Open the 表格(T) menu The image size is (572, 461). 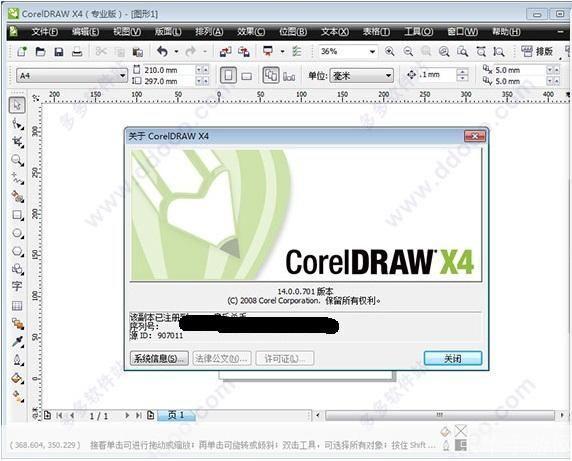[x=376, y=32]
